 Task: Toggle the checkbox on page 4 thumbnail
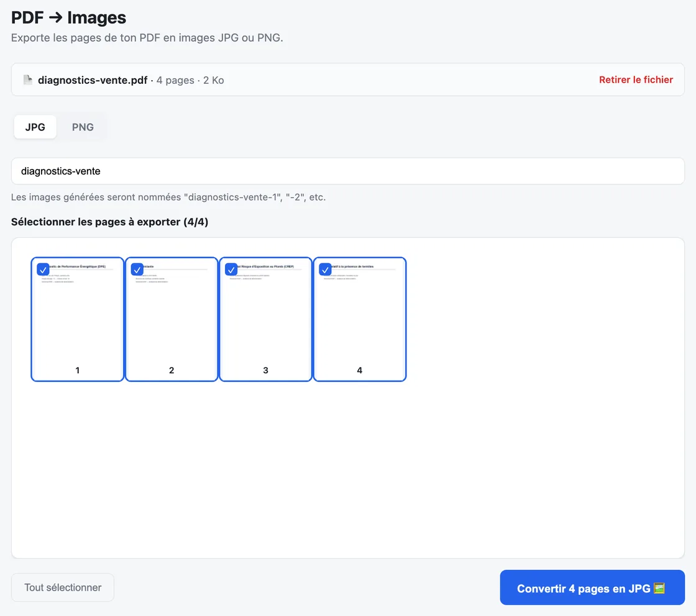326,269
